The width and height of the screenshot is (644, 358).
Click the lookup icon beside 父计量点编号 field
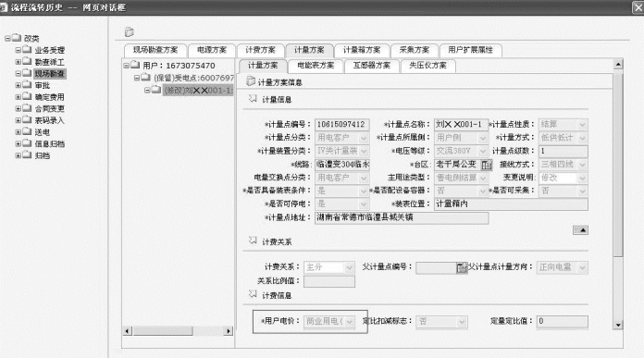(462, 267)
